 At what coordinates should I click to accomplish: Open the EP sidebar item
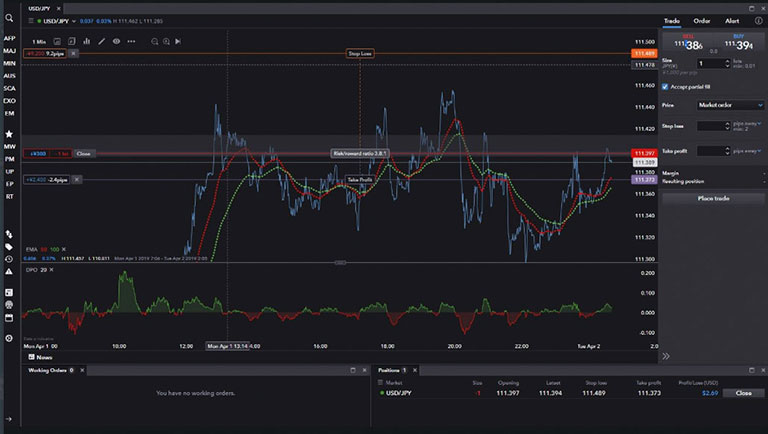[x=9, y=184]
